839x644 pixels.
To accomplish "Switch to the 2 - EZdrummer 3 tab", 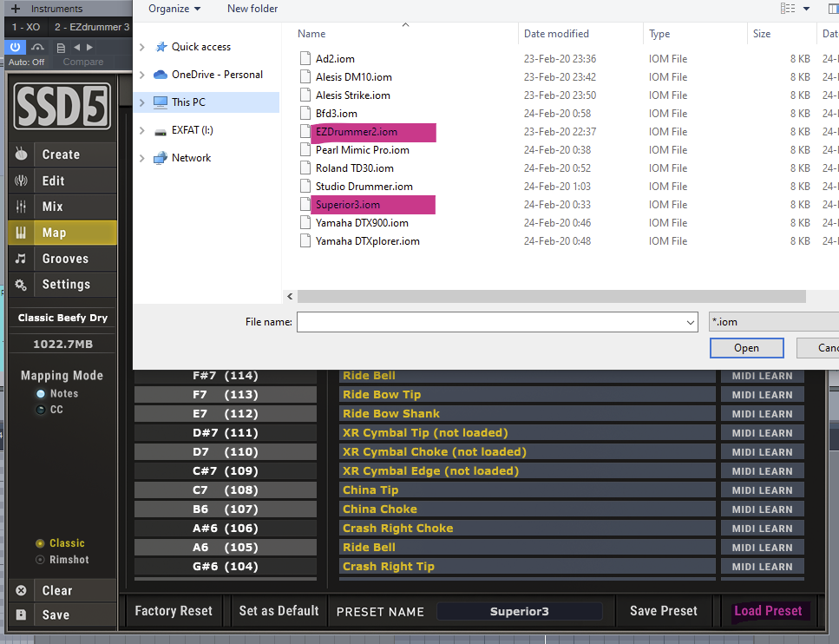I will click(91, 27).
